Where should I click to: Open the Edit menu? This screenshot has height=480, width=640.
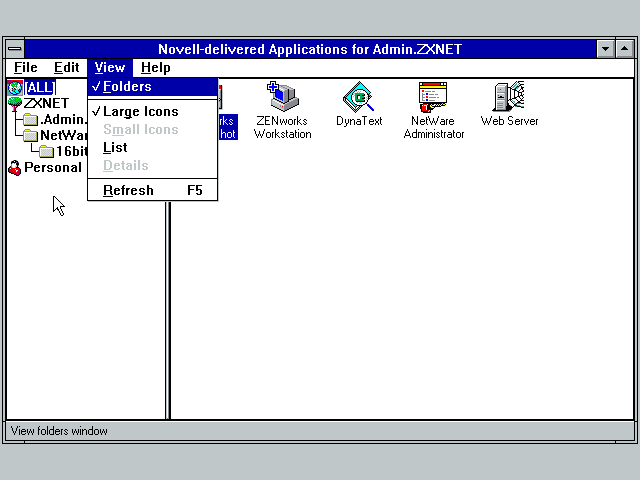pos(67,68)
